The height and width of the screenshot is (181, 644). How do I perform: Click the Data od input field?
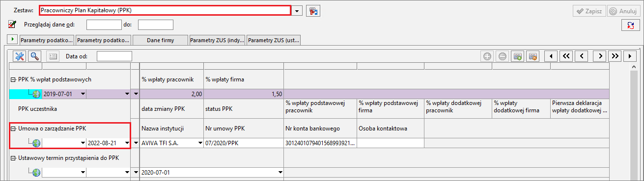(x=114, y=56)
